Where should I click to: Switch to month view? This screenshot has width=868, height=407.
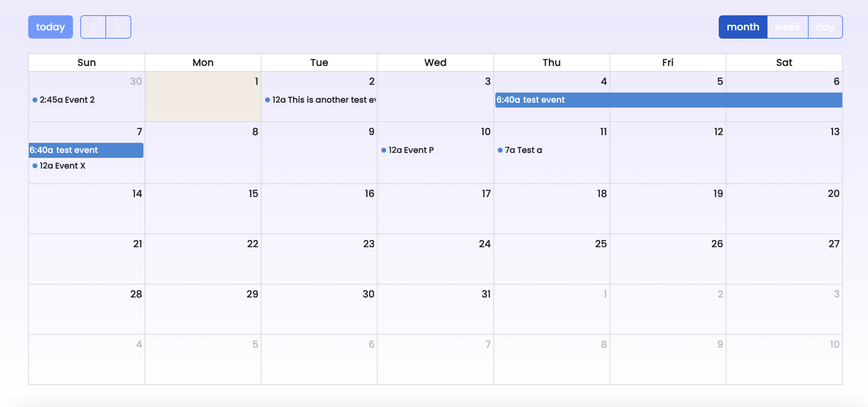[x=743, y=27]
